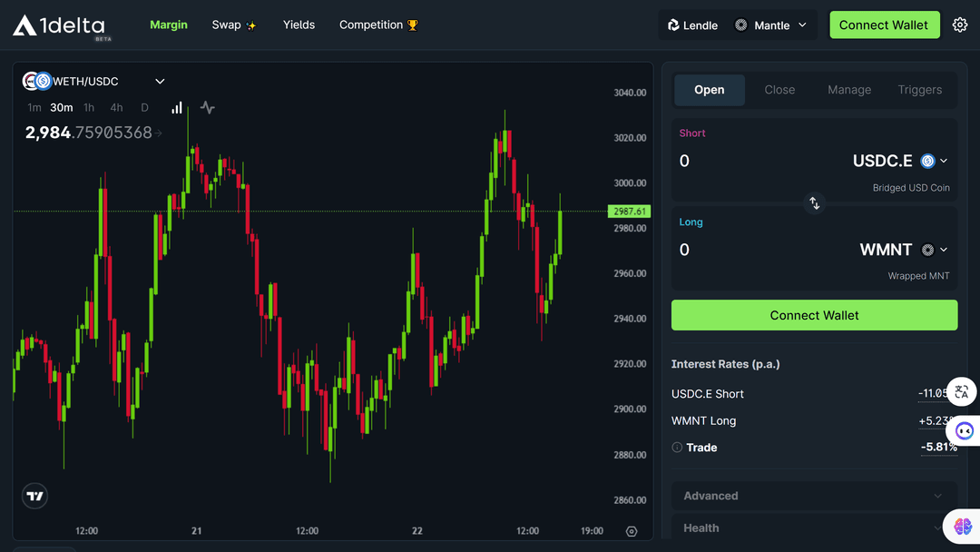
Task: Click Connect Wallet in the header
Action: (885, 25)
